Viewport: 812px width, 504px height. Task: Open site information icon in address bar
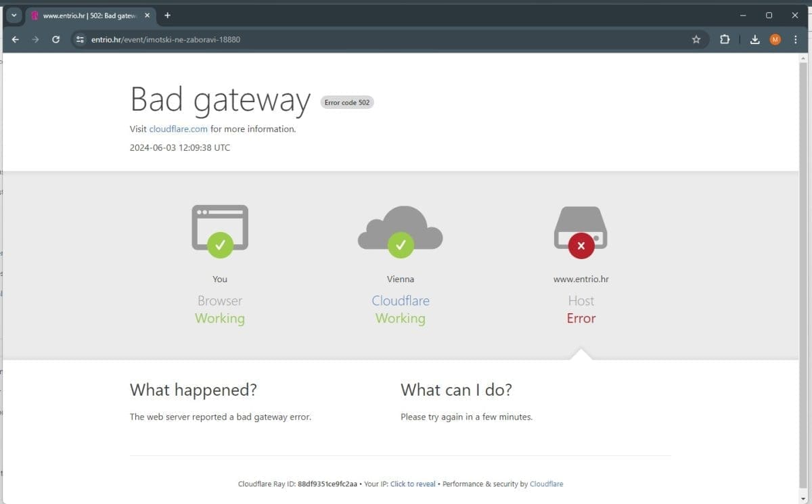click(80, 39)
